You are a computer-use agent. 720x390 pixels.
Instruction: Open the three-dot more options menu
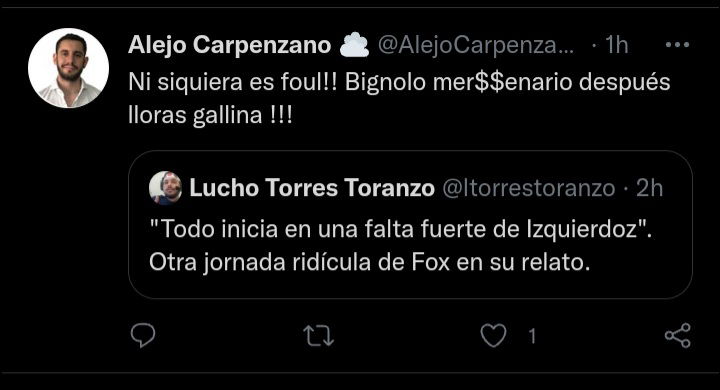[x=677, y=45]
